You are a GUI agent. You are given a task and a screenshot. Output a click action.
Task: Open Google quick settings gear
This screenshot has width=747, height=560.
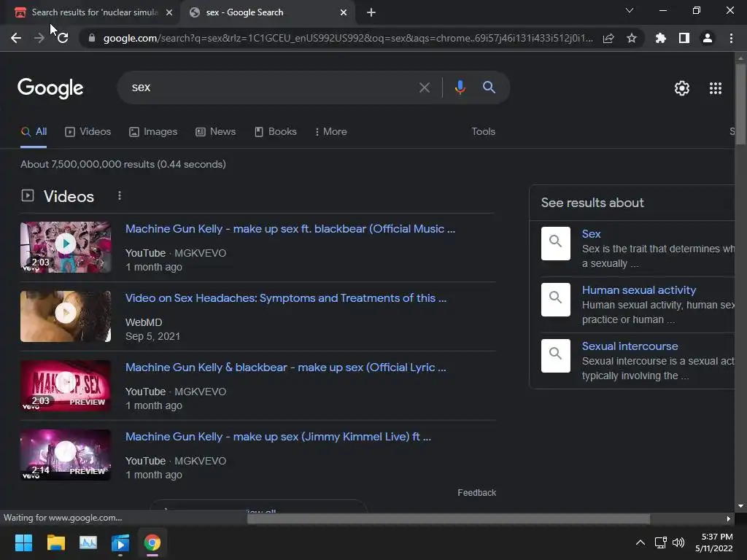click(682, 88)
